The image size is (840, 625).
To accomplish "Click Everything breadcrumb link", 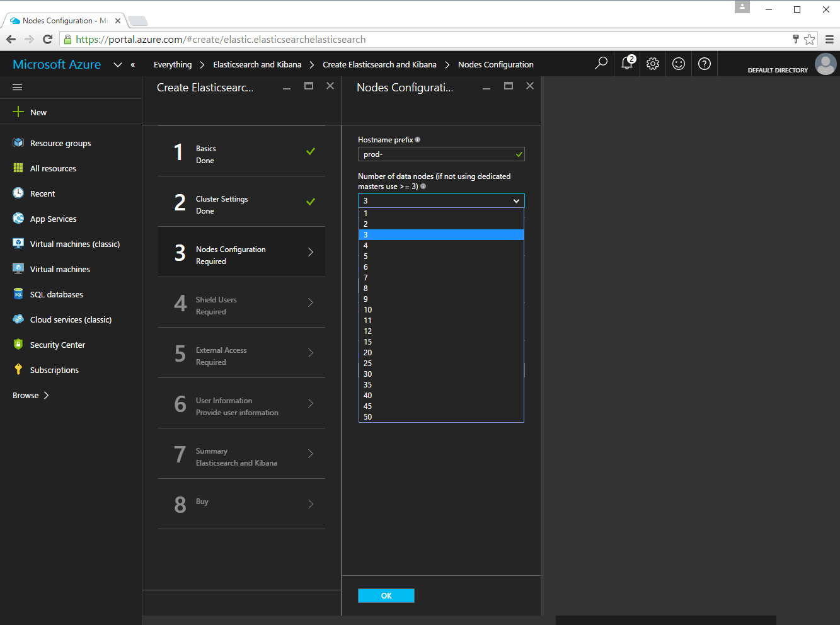I will 173,64.
